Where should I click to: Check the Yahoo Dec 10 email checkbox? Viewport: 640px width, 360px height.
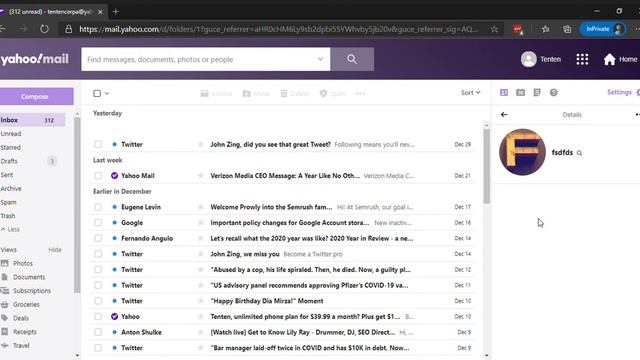98,316
